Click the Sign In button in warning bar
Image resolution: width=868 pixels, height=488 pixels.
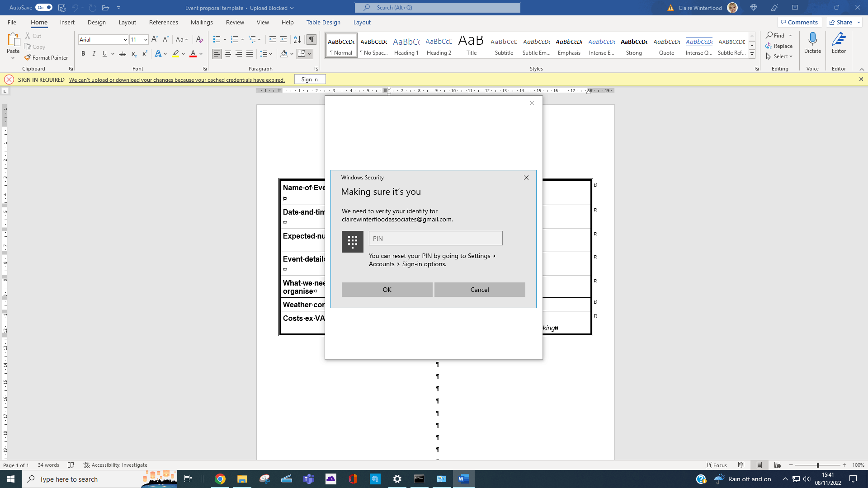click(310, 80)
